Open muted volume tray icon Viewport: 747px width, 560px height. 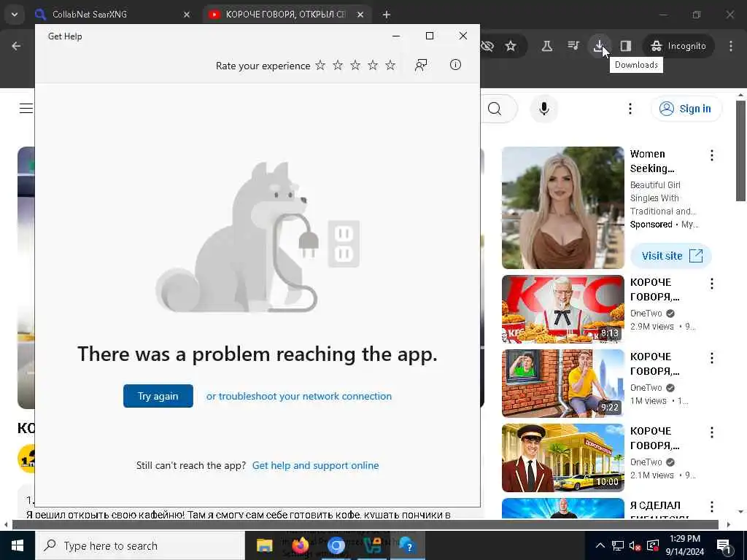tap(635, 545)
